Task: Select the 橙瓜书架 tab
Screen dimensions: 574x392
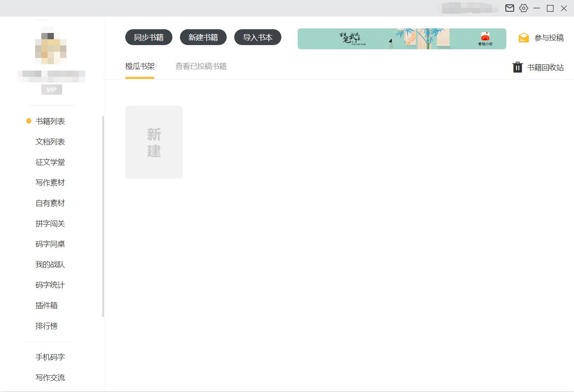Action: click(x=140, y=66)
